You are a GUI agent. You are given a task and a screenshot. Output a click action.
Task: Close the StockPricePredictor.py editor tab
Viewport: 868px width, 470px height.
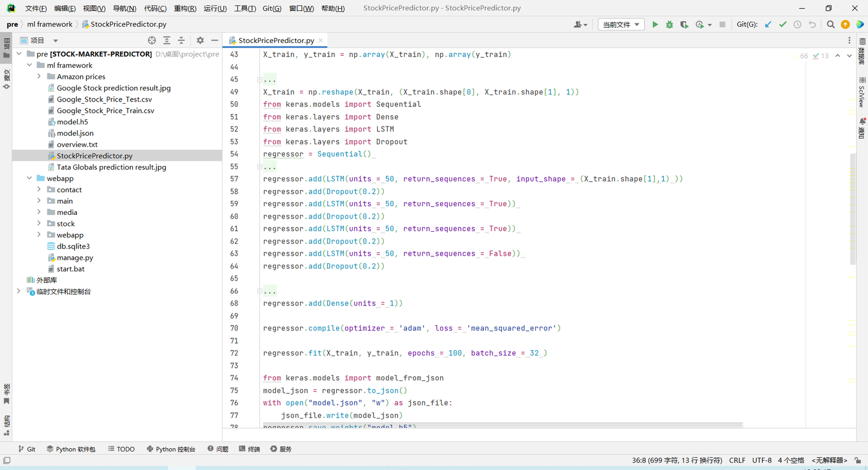(x=321, y=40)
